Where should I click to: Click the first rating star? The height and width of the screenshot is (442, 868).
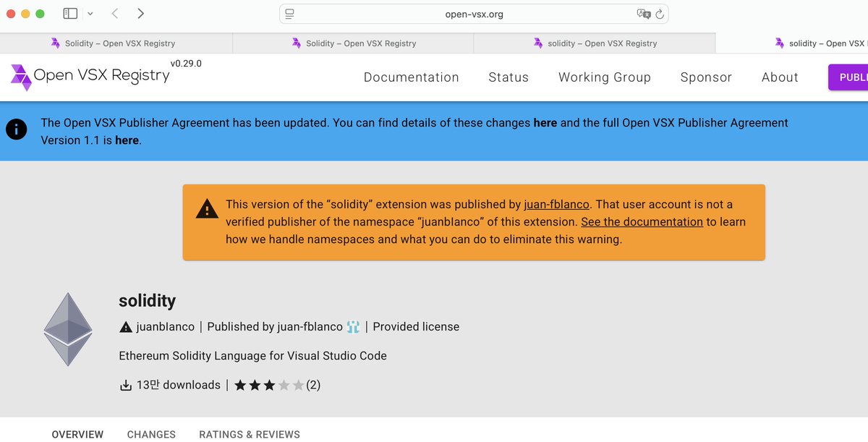coord(240,386)
